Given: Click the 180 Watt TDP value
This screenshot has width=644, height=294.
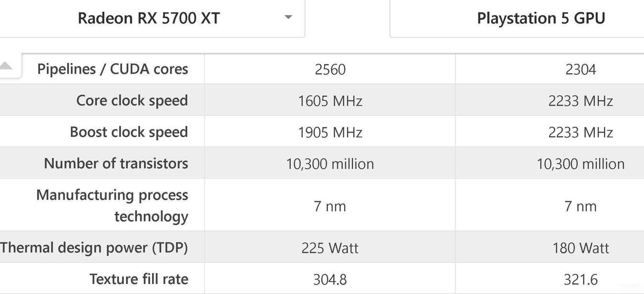Looking at the screenshot, I should coord(581,248).
